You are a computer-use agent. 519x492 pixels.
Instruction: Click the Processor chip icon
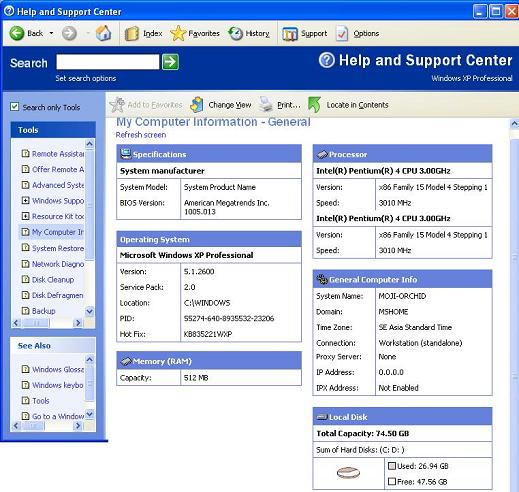[322, 154]
